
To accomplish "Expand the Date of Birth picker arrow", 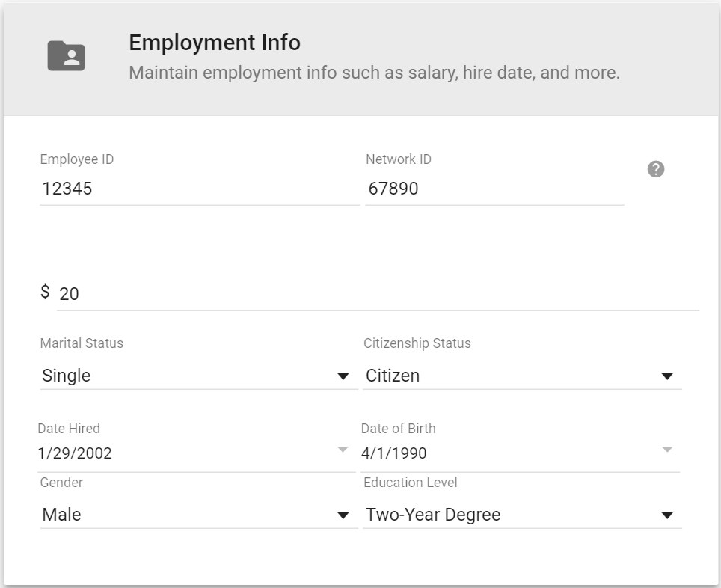I will tap(667, 450).
